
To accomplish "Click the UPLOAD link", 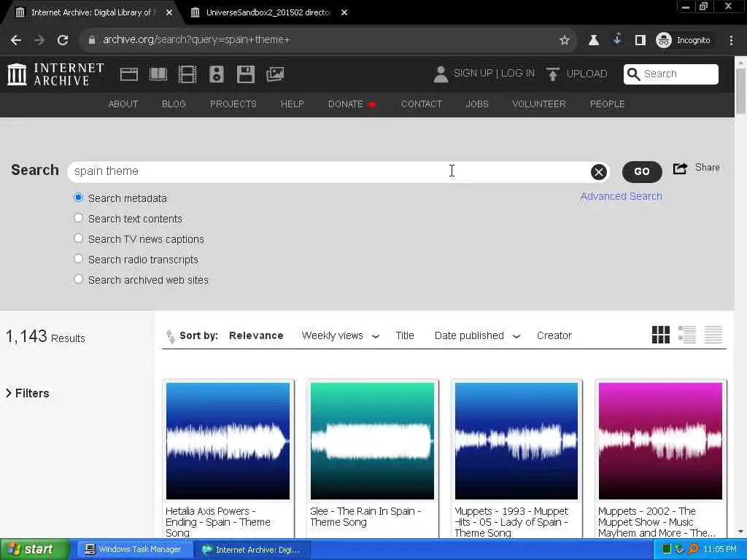I will pyautogui.click(x=587, y=74).
